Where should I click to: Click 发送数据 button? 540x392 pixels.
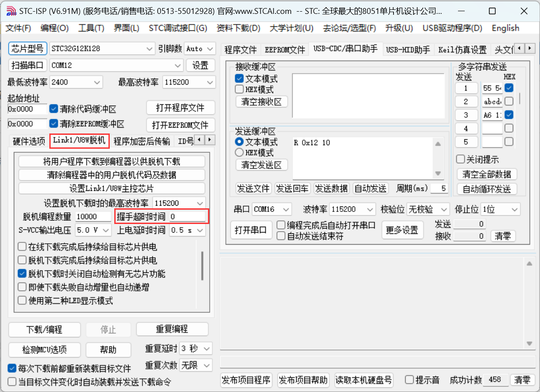332,189
